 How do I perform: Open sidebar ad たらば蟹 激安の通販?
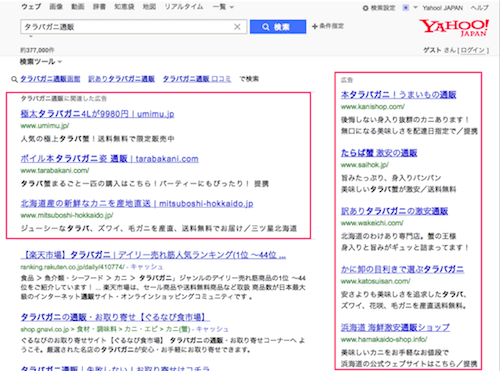coord(379,153)
